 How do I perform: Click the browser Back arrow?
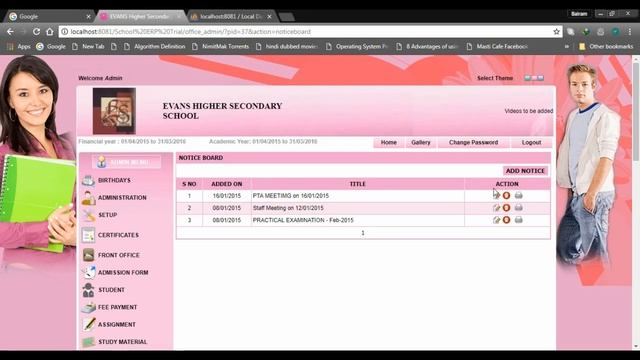tap(10, 31)
